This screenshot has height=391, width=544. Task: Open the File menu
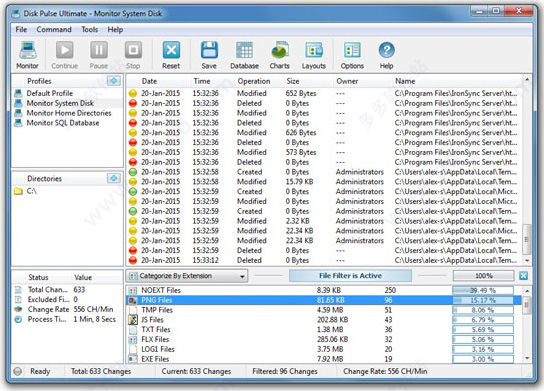click(21, 29)
